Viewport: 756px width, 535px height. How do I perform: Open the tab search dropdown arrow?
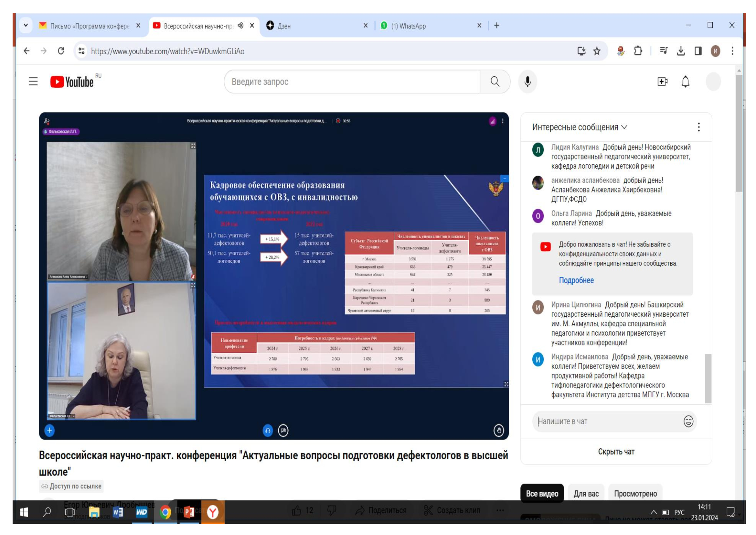coord(26,25)
